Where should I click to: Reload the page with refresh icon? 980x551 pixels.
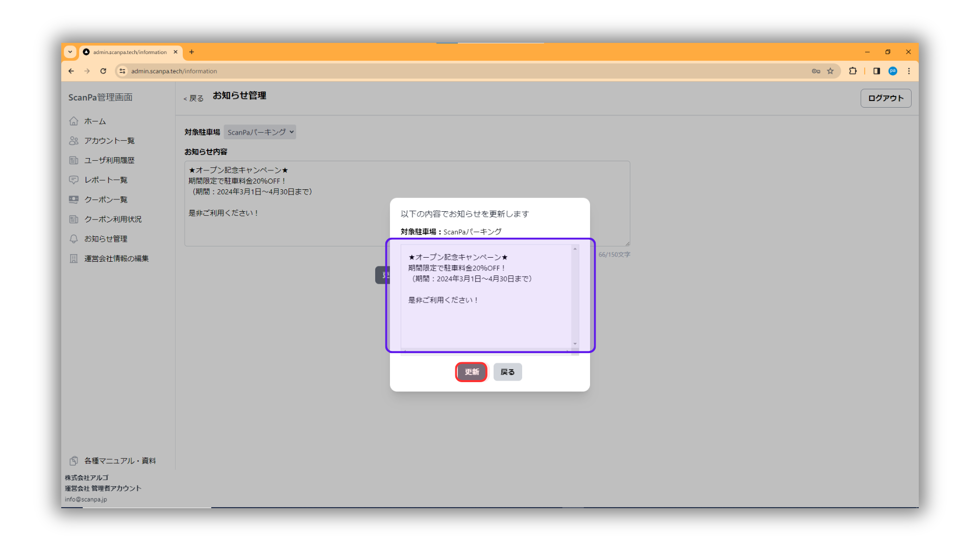click(x=103, y=71)
